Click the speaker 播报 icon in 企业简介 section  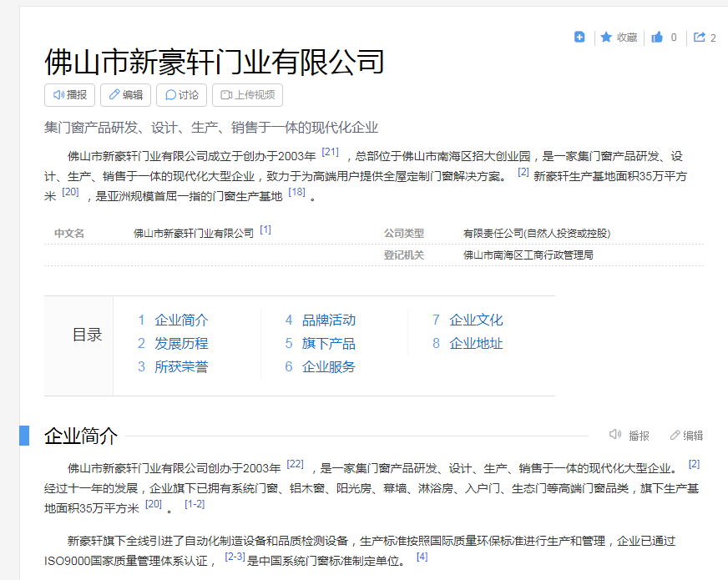pos(615,435)
